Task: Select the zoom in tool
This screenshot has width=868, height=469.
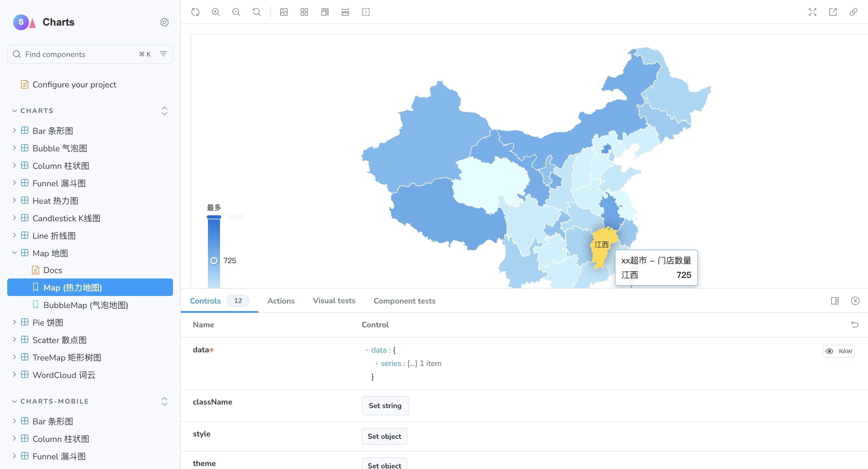Action: (216, 12)
